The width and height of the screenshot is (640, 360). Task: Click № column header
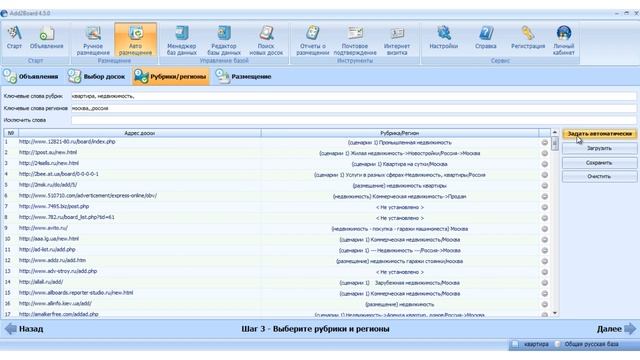click(11, 133)
